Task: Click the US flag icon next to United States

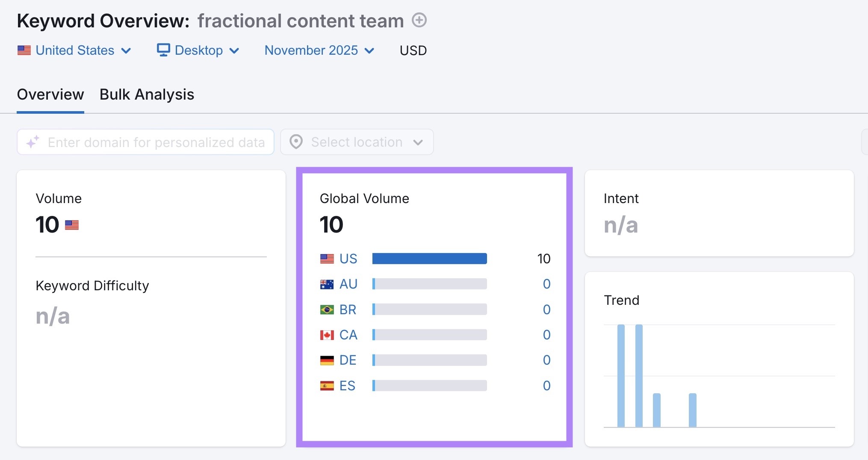Action: (24, 50)
